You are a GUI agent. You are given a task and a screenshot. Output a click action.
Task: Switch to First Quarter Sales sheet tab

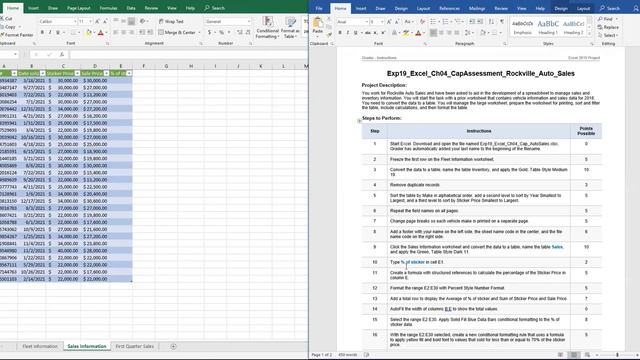135,347
